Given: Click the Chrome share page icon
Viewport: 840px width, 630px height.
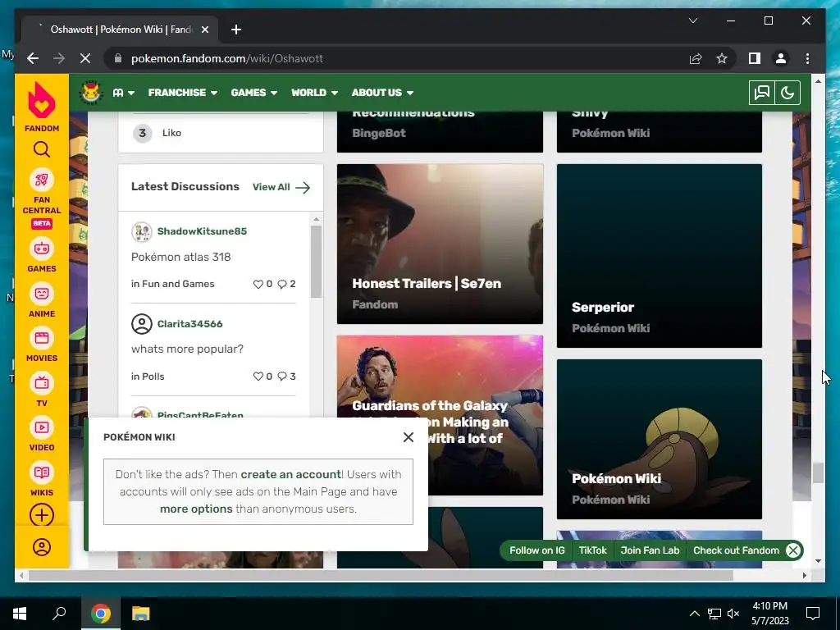Looking at the screenshot, I should (x=696, y=58).
